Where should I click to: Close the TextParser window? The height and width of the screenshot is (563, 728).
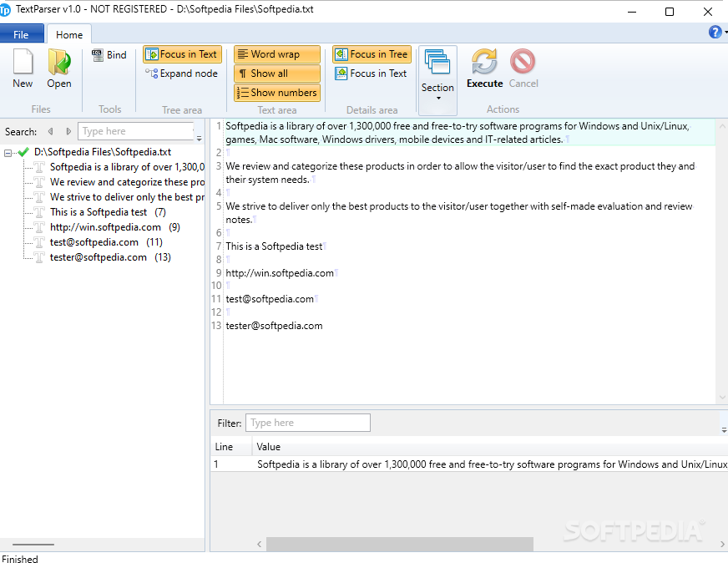[x=708, y=12]
